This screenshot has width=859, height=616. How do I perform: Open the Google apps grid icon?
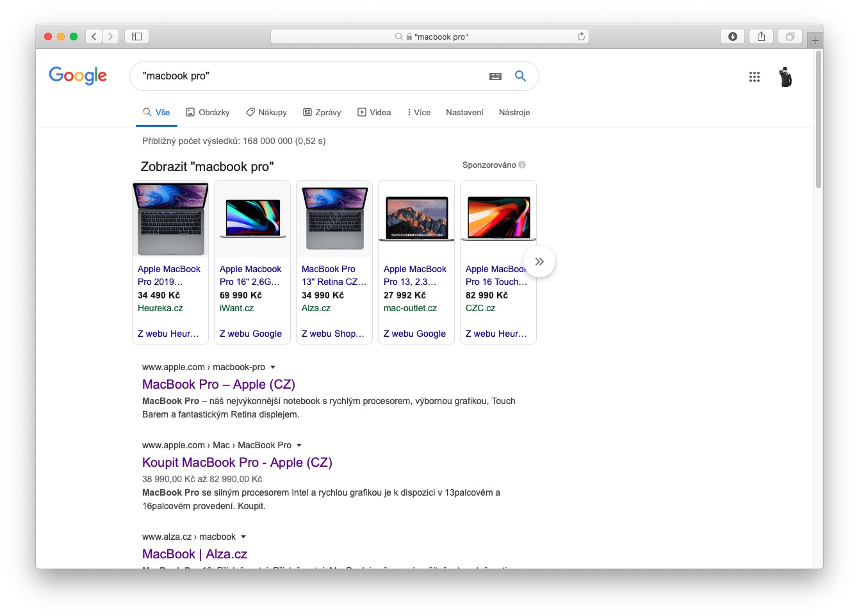(x=754, y=77)
